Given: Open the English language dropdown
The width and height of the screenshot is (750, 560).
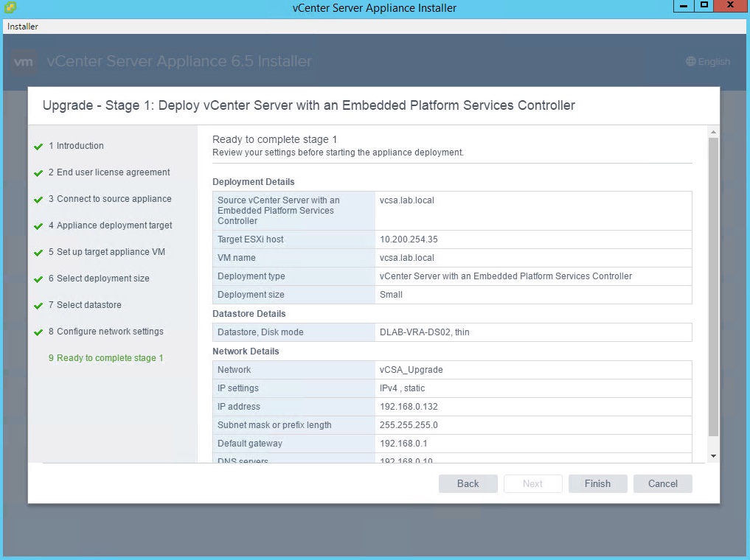Looking at the screenshot, I should point(707,62).
